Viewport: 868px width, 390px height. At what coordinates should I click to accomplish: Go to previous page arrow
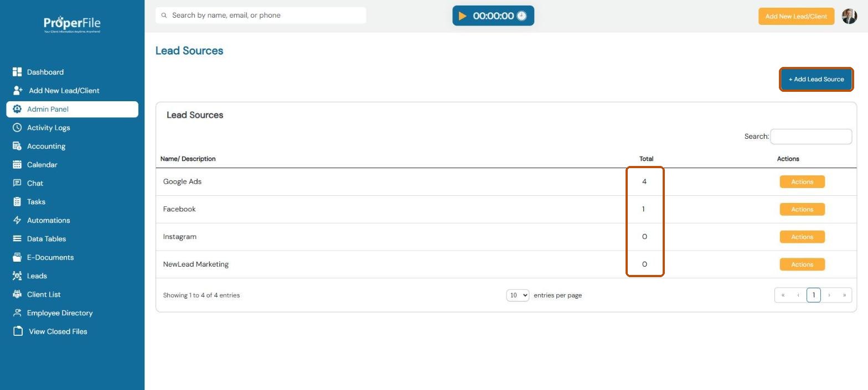pyautogui.click(x=798, y=295)
